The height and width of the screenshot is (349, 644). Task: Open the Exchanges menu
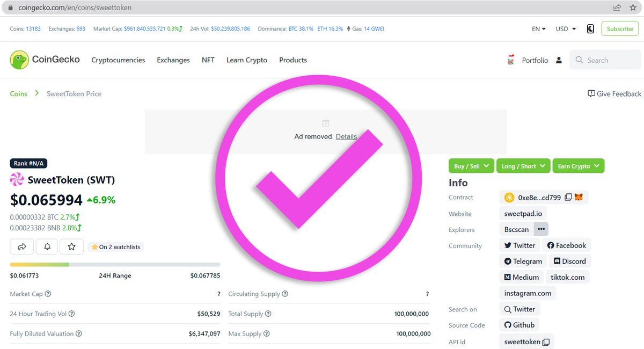[173, 60]
